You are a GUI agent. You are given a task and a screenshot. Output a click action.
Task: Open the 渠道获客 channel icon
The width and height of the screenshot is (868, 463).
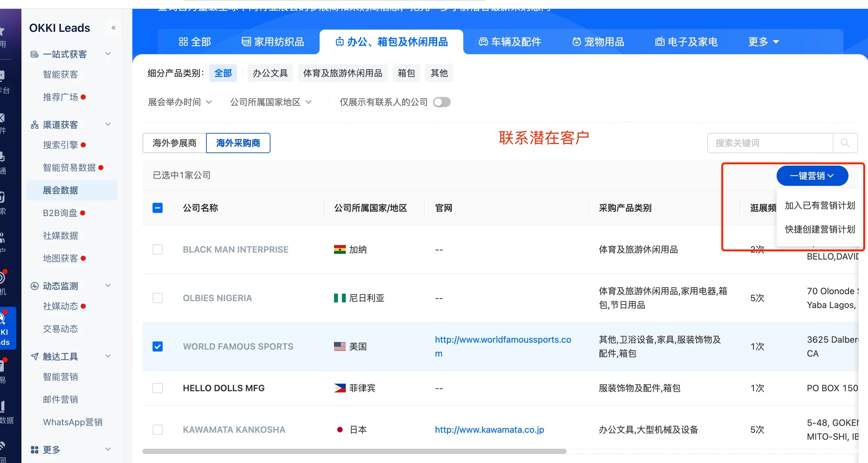[x=34, y=125]
